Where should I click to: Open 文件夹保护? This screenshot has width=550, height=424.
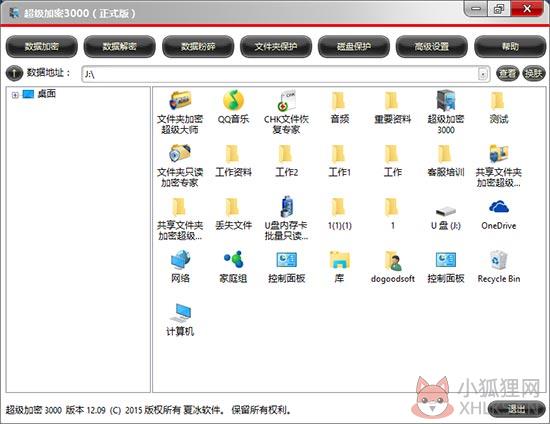coord(276,46)
